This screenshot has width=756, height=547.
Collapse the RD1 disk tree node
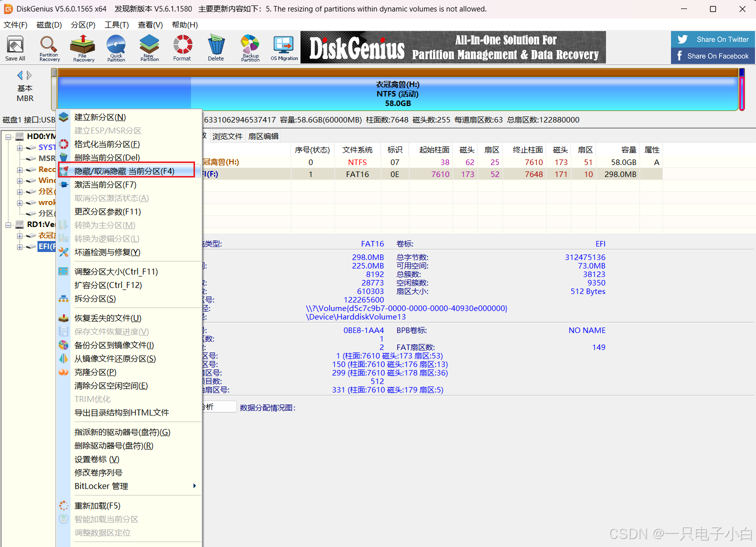[8, 224]
